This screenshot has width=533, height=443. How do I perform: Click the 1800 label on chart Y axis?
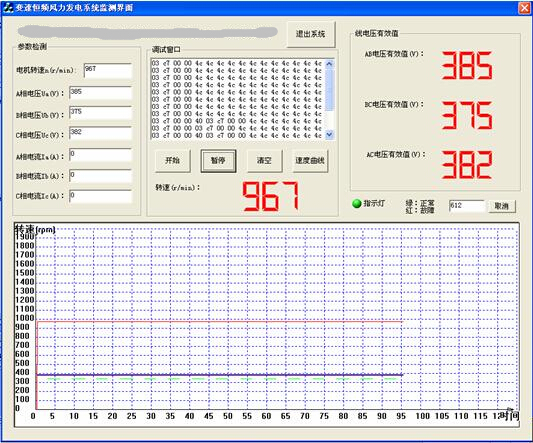[25, 245]
